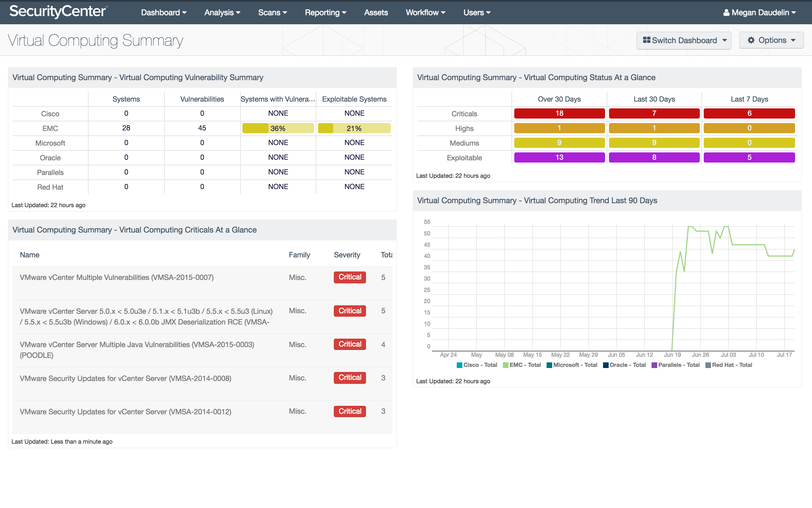The height and width of the screenshot is (508, 812).
Task: Toggle Oracle - Total legend entry
Action: tap(624, 365)
